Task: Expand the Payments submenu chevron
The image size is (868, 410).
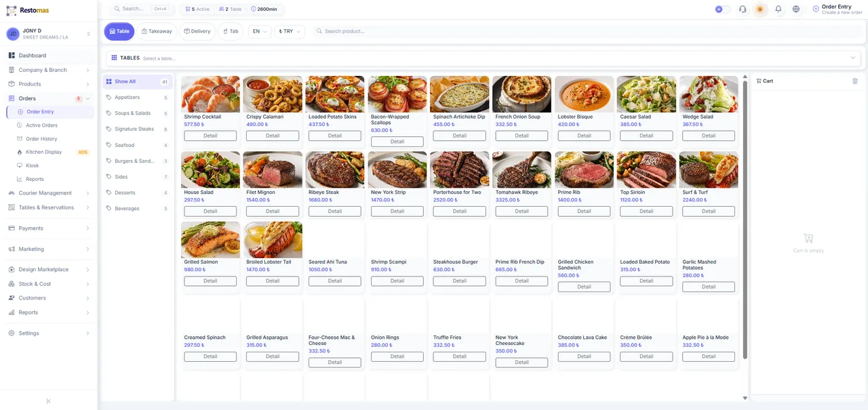Action: pos(87,228)
